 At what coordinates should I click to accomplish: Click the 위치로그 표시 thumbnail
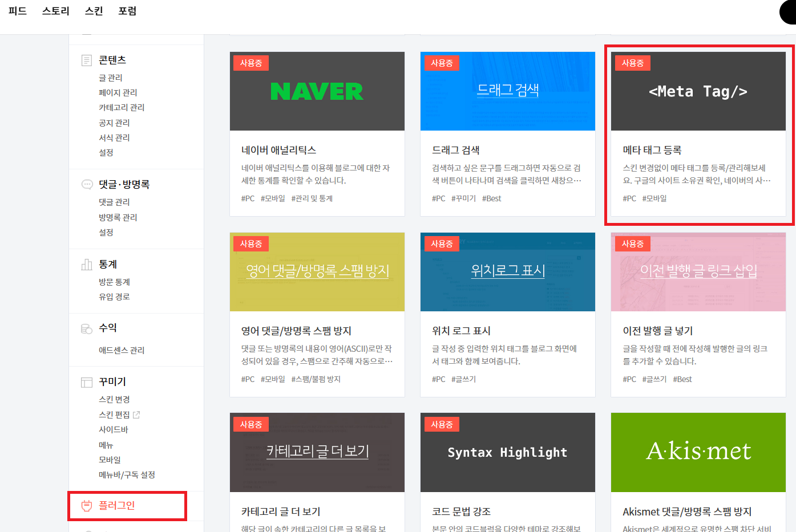[508, 272]
